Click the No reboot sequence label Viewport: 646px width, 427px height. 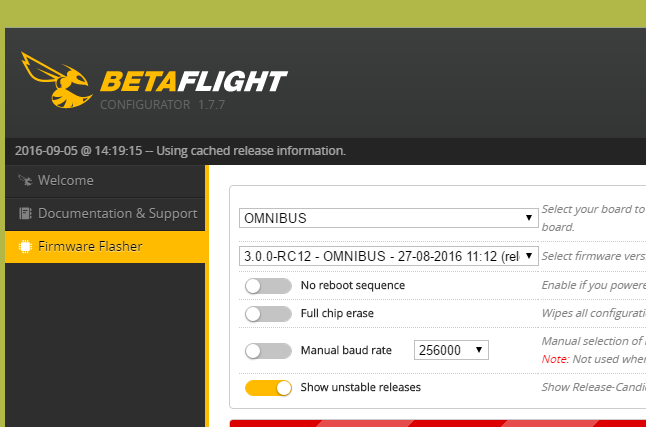coord(352,285)
